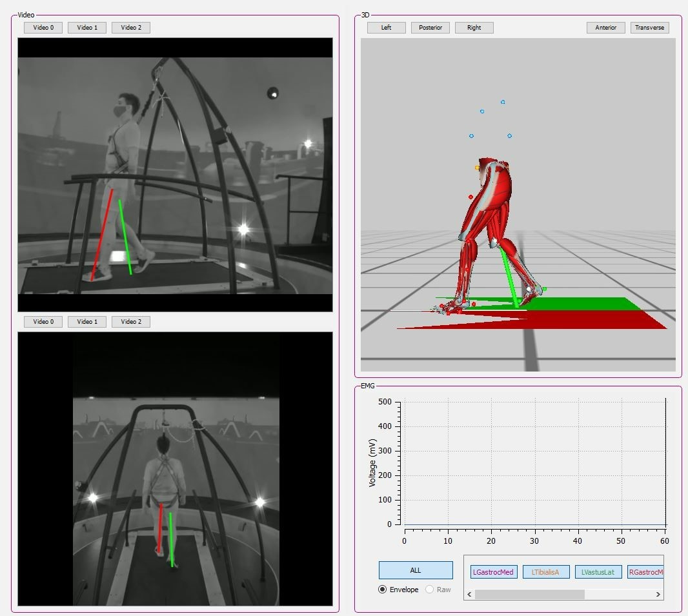
Task: Select Video 0 in top video panel
Action: click(43, 28)
